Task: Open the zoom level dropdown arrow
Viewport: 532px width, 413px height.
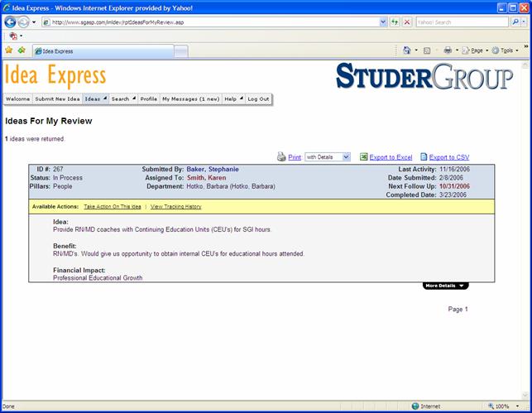Action: pos(518,406)
